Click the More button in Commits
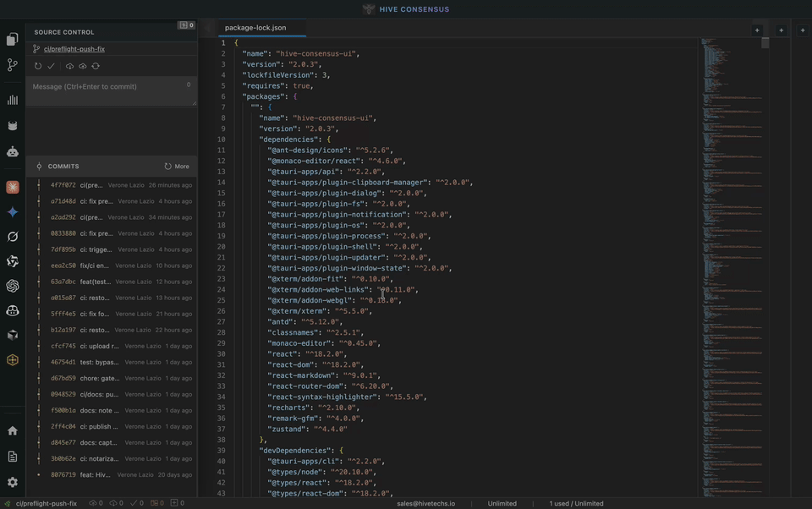This screenshot has height=509, width=812. [177, 167]
